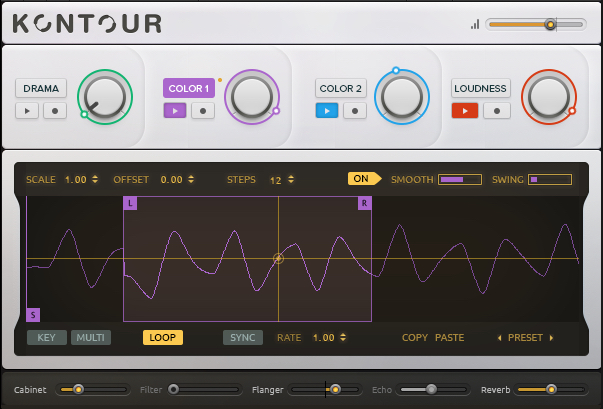
Task: Click the COLOR 2 record button
Action: pos(355,111)
